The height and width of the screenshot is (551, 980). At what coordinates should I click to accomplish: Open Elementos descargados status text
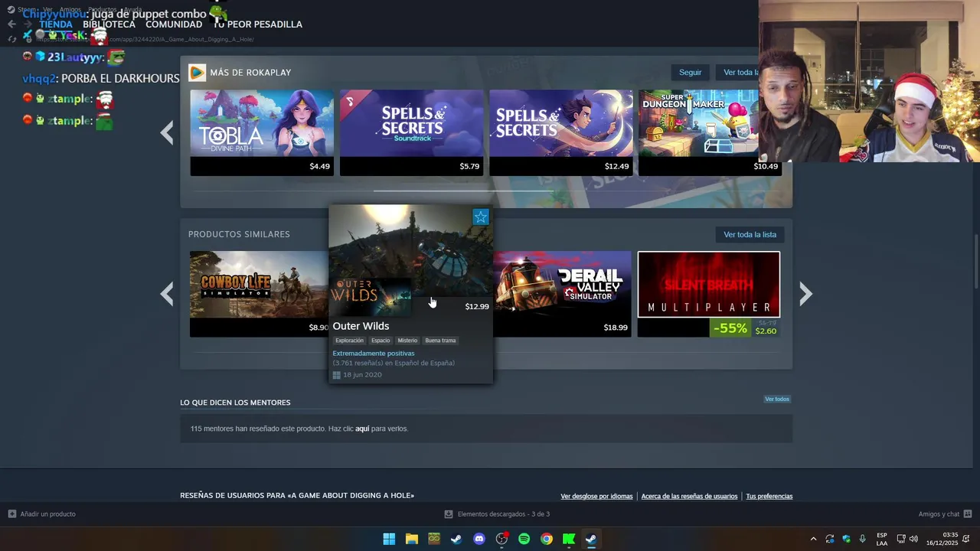pyautogui.click(x=504, y=514)
